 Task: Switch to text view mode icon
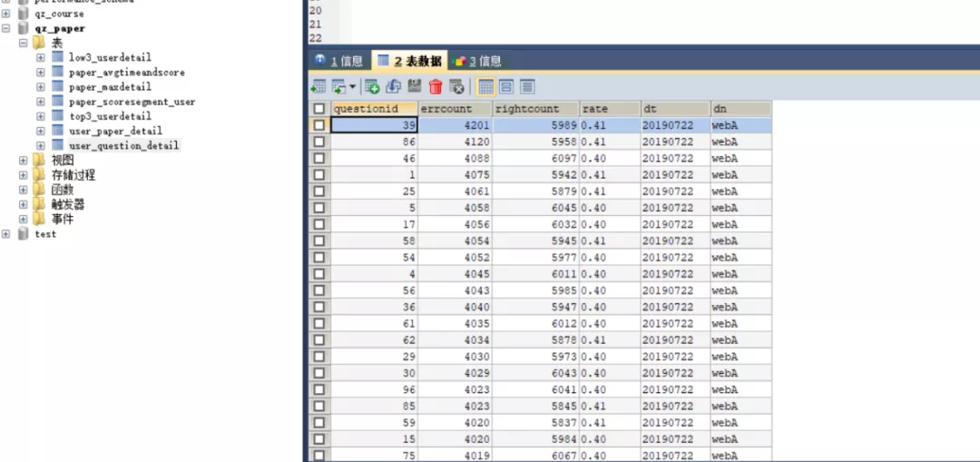pyautogui.click(x=527, y=86)
